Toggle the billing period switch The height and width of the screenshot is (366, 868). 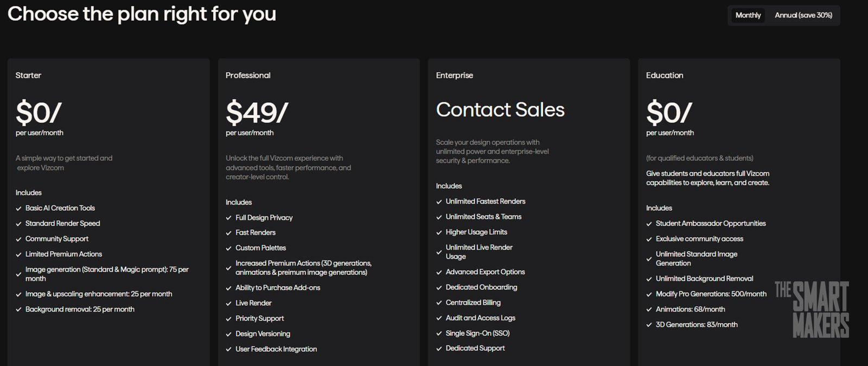click(x=783, y=15)
